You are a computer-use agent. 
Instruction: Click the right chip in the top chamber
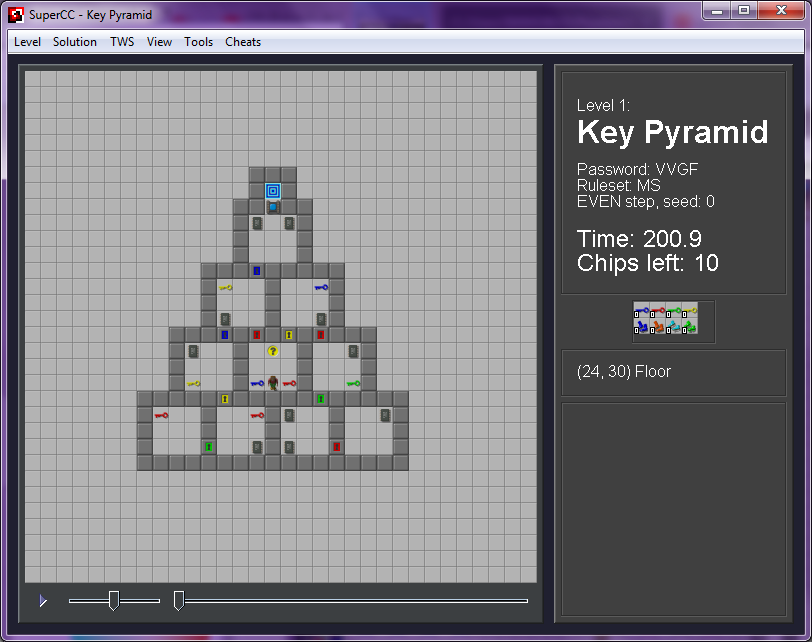(x=289, y=223)
